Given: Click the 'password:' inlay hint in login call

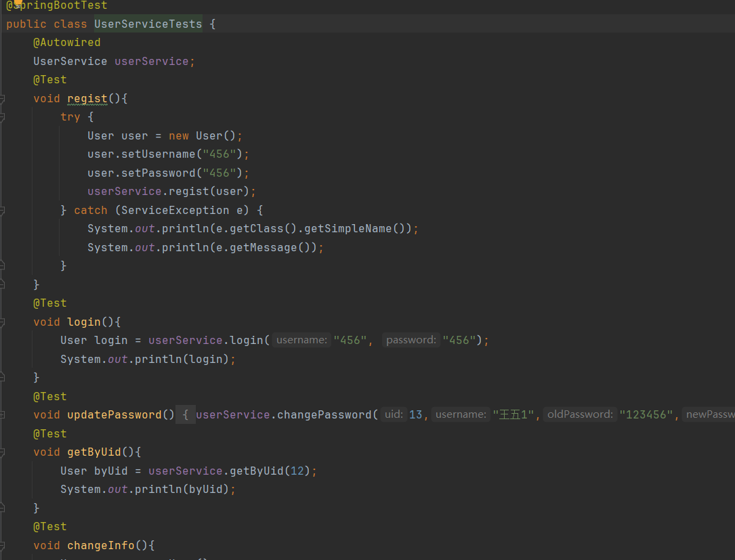Looking at the screenshot, I should [411, 340].
